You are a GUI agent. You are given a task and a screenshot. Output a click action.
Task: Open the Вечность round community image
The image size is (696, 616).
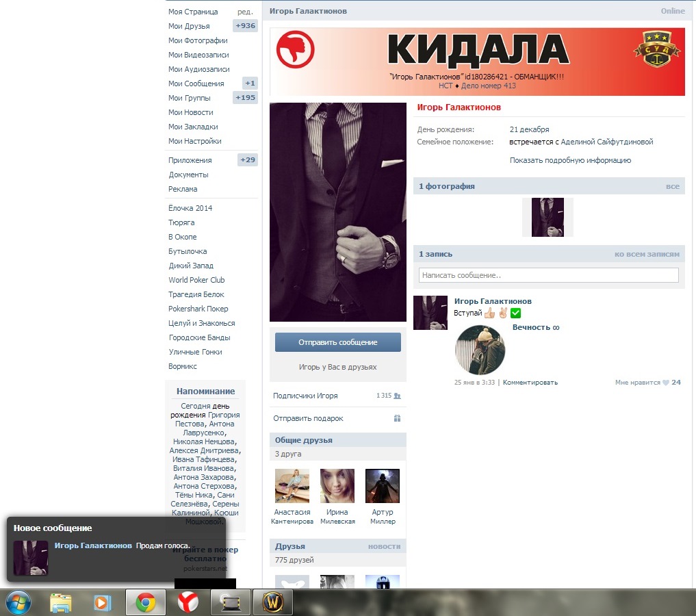pyautogui.click(x=480, y=350)
